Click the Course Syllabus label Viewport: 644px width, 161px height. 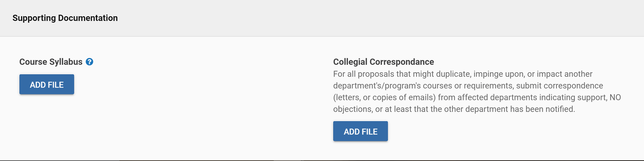coord(51,62)
